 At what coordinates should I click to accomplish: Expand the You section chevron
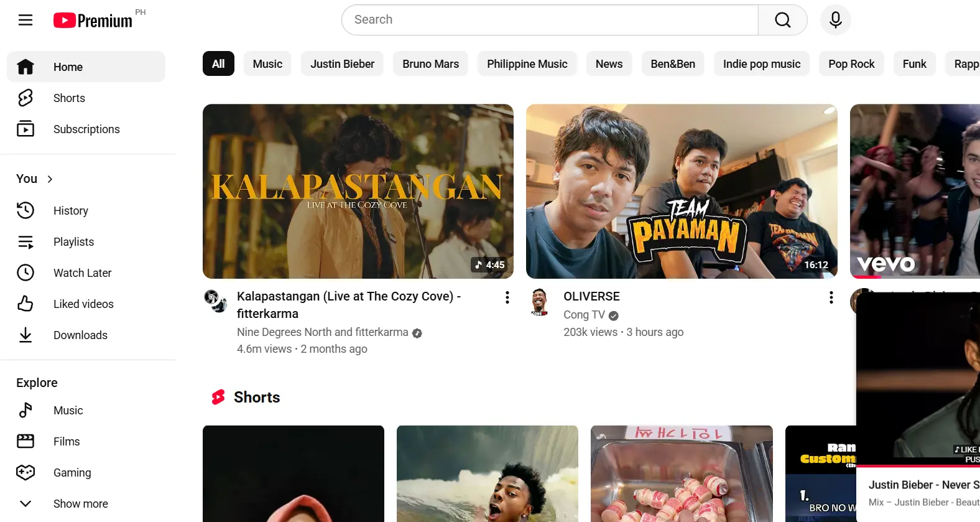click(50, 179)
